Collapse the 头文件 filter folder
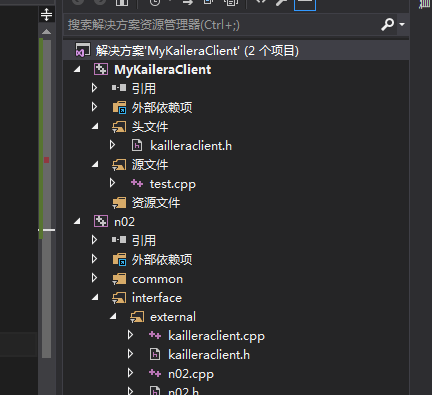Viewport: 432px width, 395px height. [95, 126]
